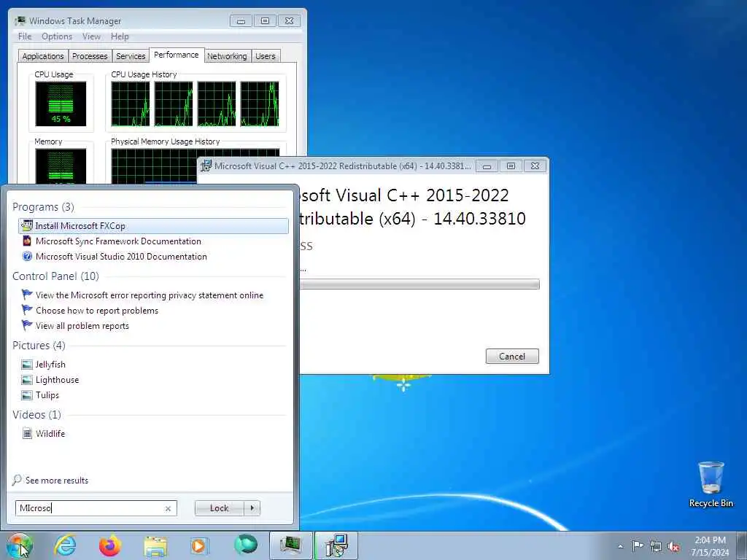The height and width of the screenshot is (560, 747).
Task: Open the Wildlife video result
Action: click(153, 433)
